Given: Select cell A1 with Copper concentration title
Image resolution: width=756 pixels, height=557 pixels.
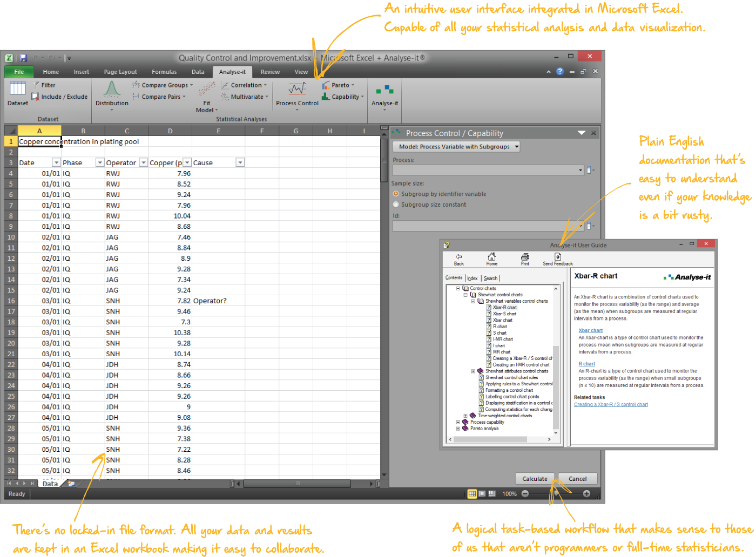Looking at the screenshot, I should pyautogui.click(x=39, y=141).
